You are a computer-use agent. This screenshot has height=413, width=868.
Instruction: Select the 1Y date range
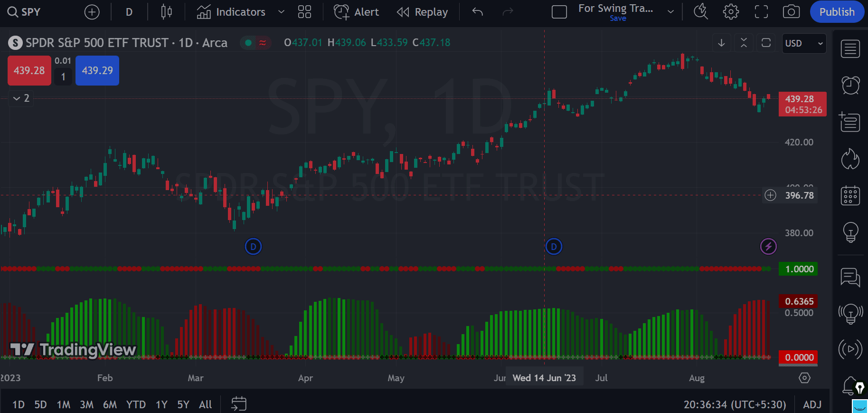tap(161, 404)
